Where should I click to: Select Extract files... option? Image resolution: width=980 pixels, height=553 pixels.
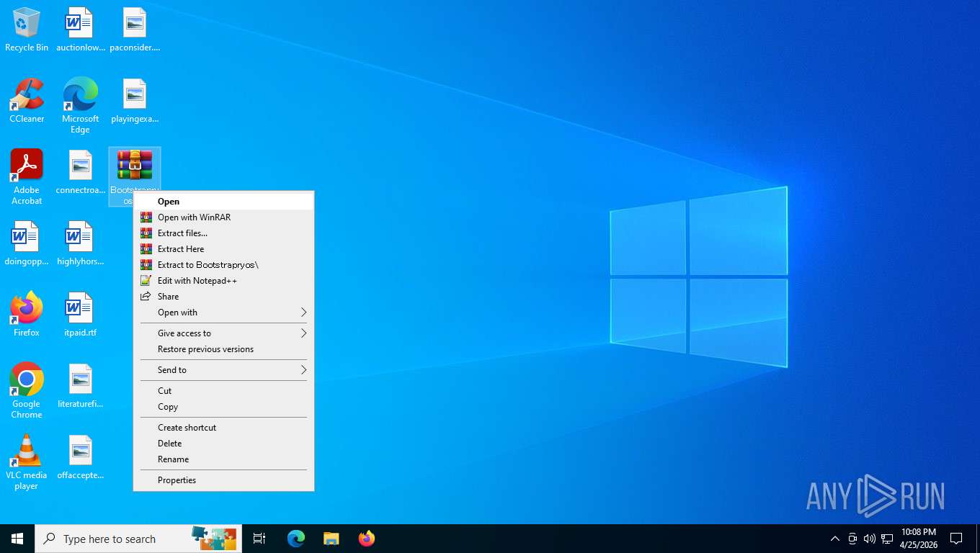[223, 233]
